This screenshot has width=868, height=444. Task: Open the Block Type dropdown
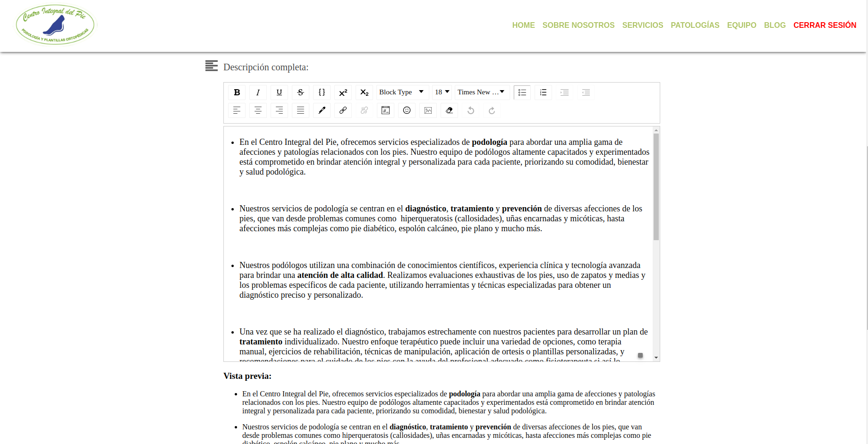tap(401, 92)
